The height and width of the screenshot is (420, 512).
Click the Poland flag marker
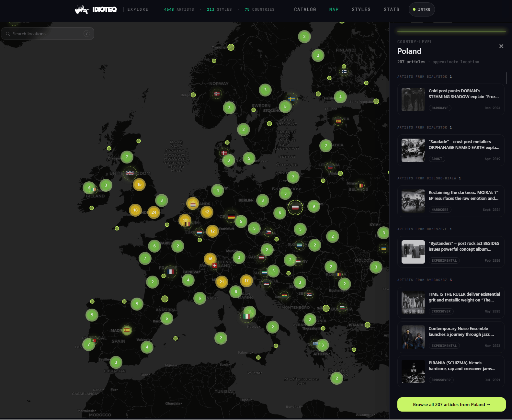click(x=295, y=208)
